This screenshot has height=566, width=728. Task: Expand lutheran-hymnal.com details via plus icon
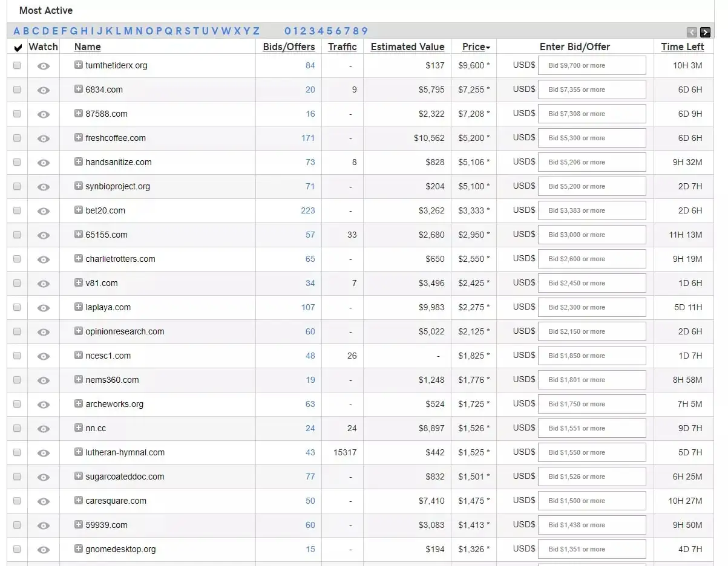(79, 452)
